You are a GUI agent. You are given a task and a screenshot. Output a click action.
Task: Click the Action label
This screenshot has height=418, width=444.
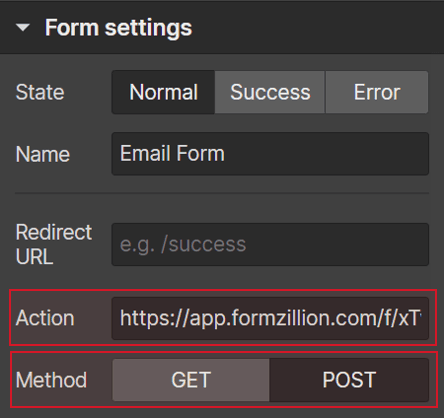(45, 318)
